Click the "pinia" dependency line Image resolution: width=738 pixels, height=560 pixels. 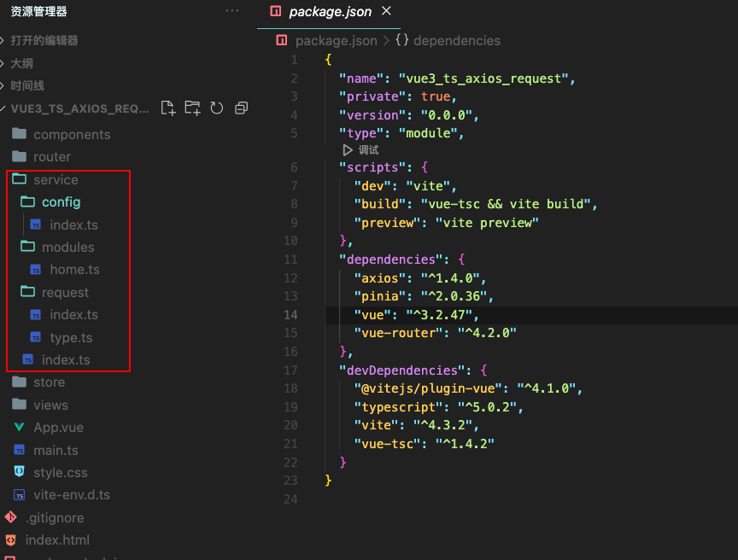tap(424, 296)
